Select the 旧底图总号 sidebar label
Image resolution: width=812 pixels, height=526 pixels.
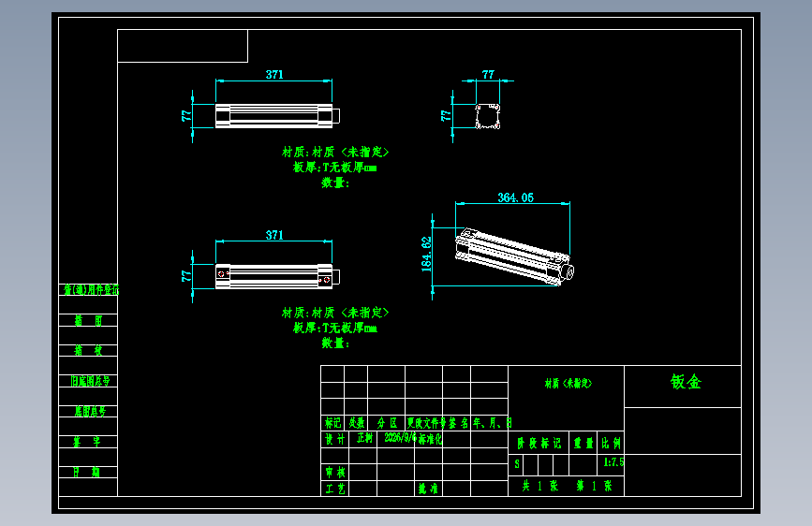tap(91, 381)
